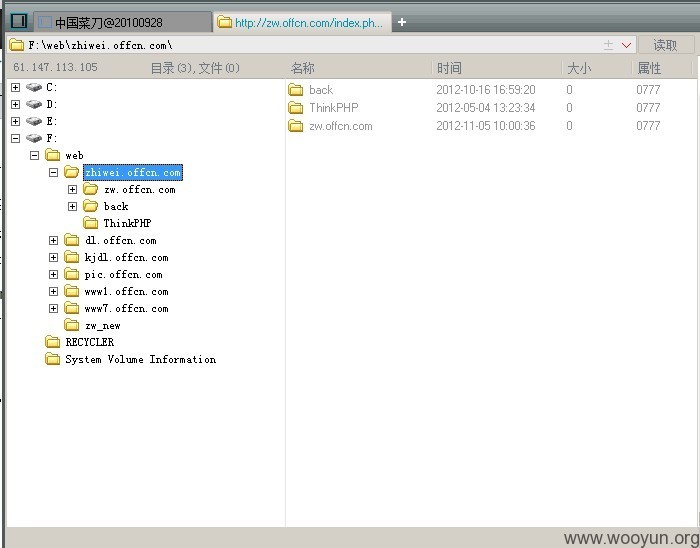Click the www1.offcn.com folder icon
The width and height of the screenshot is (700, 548).
[x=71, y=291]
